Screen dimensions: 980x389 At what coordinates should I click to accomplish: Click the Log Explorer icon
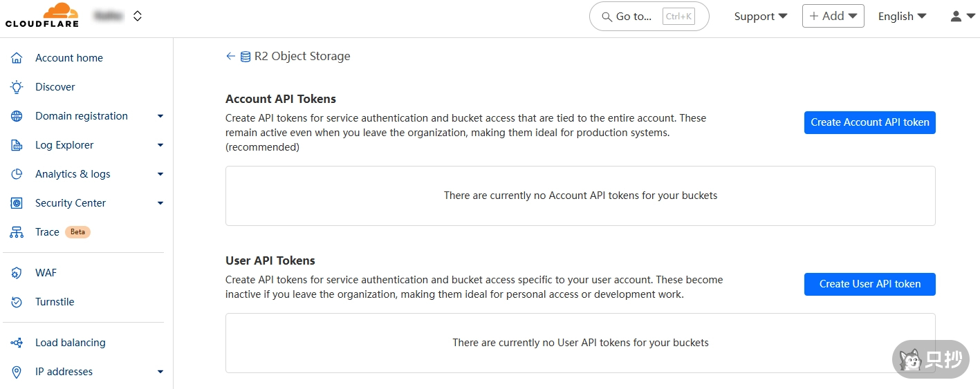[x=17, y=145]
